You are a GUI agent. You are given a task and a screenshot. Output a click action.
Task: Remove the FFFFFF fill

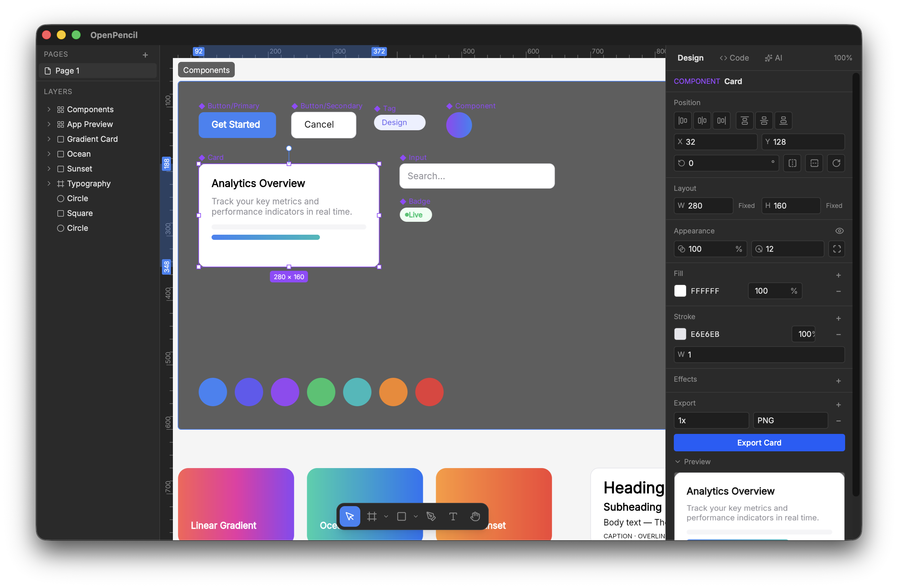(x=838, y=291)
